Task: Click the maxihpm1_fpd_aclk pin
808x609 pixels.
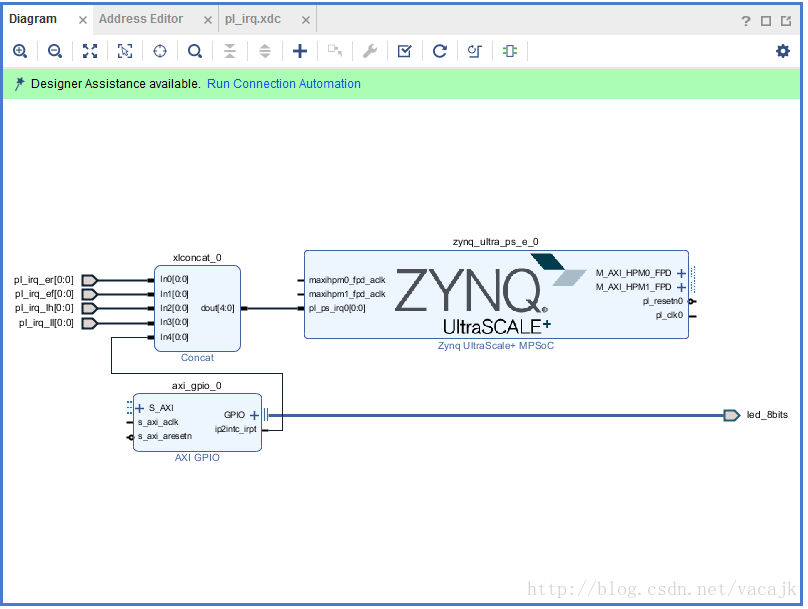Action: pos(347,294)
